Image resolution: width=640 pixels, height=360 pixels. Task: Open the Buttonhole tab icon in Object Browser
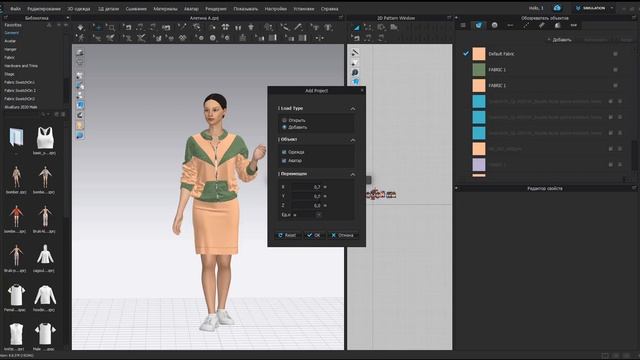click(x=510, y=25)
